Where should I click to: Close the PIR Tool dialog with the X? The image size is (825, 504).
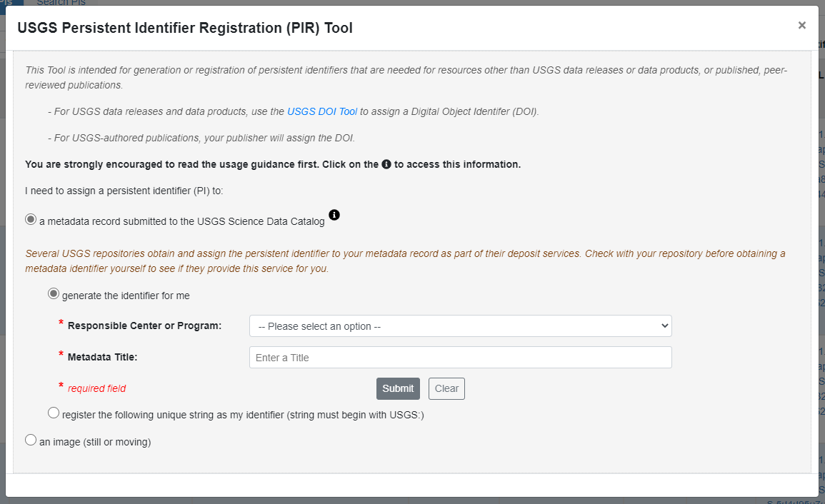click(801, 24)
